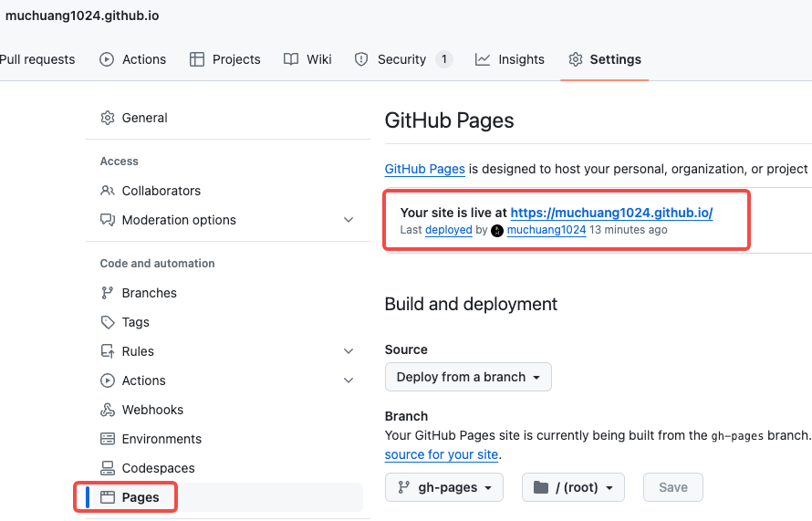Screen dimensions: 812x521
Task: Open the Actions tab
Action: click(x=133, y=59)
